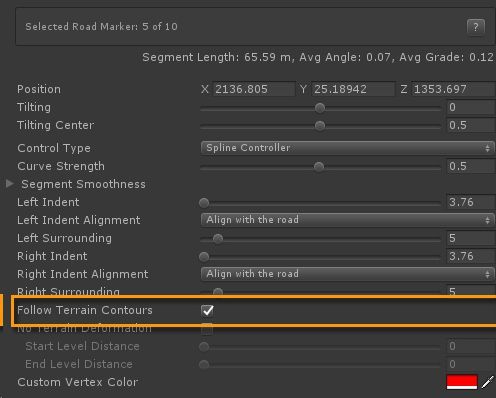
Task: Open the Control Type dropdown
Action: click(x=348, y=148)
